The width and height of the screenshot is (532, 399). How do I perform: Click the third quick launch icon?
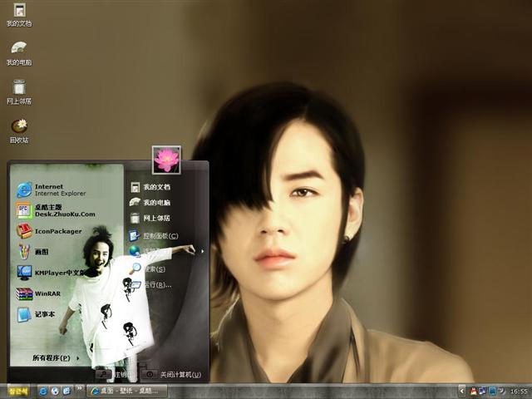point(66,392)
